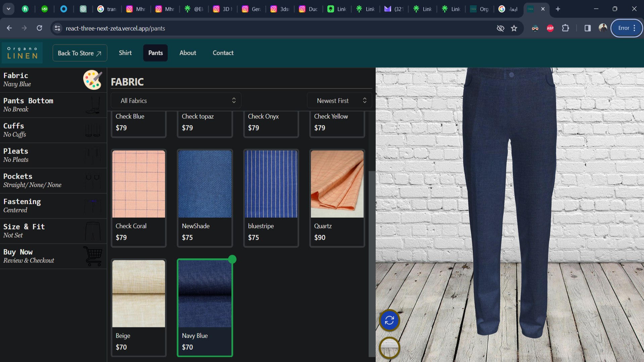Click the blue rotate model button

coord(389,320)
